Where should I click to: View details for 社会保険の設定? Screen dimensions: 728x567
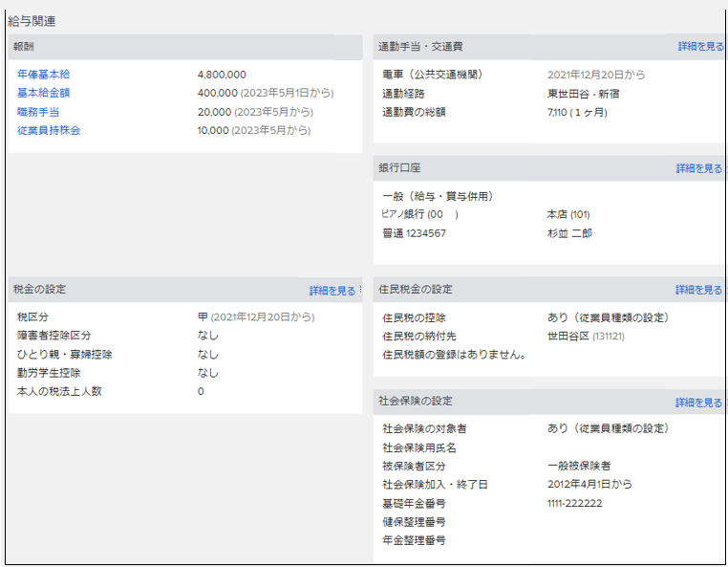pyautogui.click(x=699, y=403)
